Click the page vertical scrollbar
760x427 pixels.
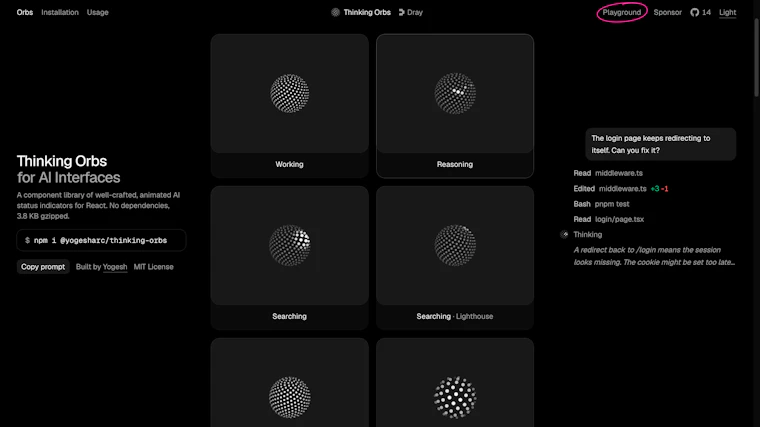tap(756, 58)
